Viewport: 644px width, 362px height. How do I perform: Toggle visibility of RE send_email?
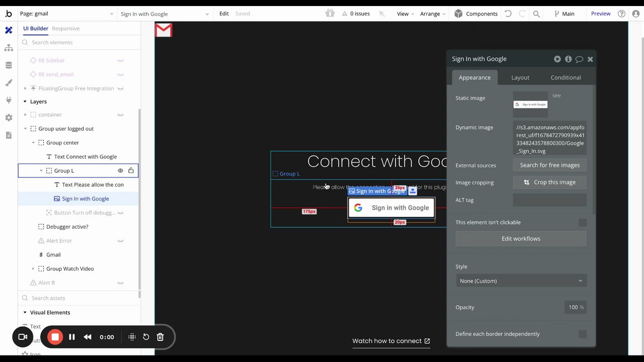(x=120, y=74)
